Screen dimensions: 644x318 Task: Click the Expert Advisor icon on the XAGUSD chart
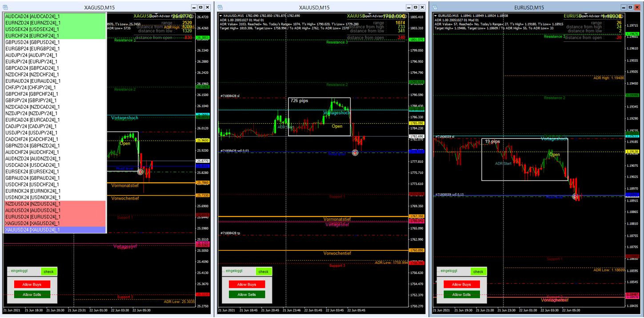[x=192, y=16]
